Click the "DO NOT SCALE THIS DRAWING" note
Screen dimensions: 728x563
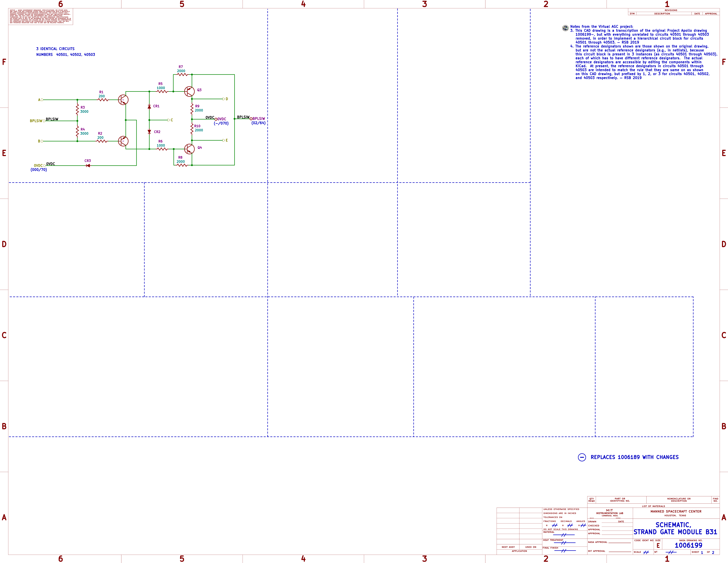pos(561,529)
